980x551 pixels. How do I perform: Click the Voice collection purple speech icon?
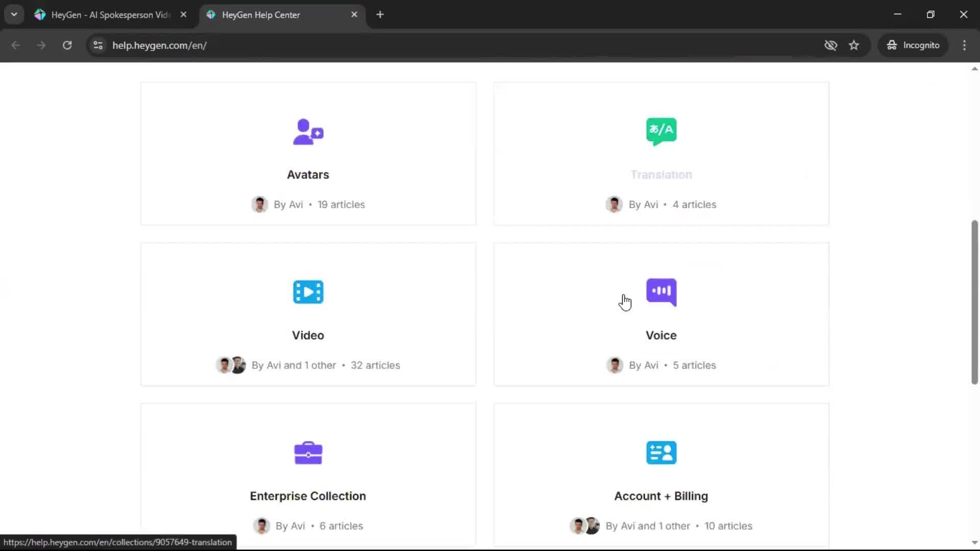(661, 292)
